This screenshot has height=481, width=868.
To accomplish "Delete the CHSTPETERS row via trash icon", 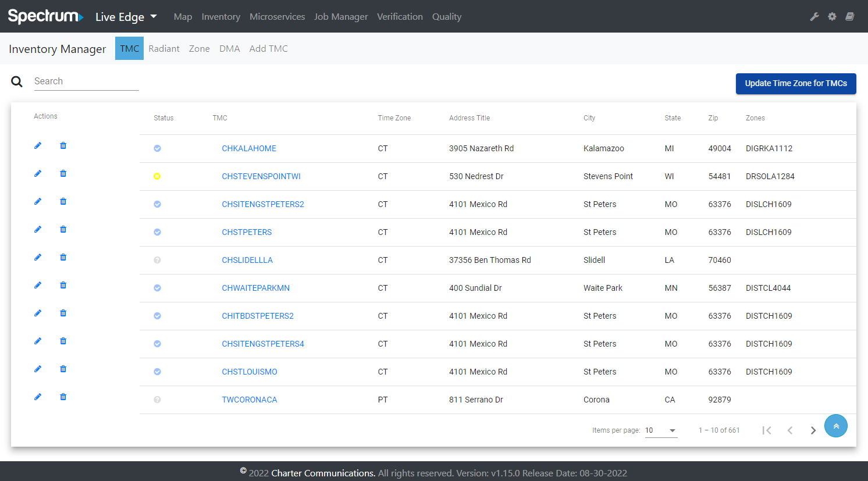I will pos(63,229).
